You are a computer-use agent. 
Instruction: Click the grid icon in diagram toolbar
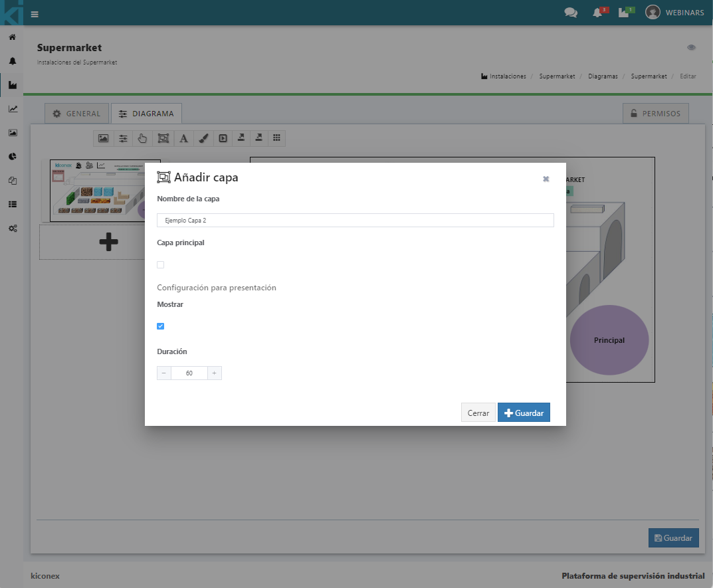coord(277,138)
